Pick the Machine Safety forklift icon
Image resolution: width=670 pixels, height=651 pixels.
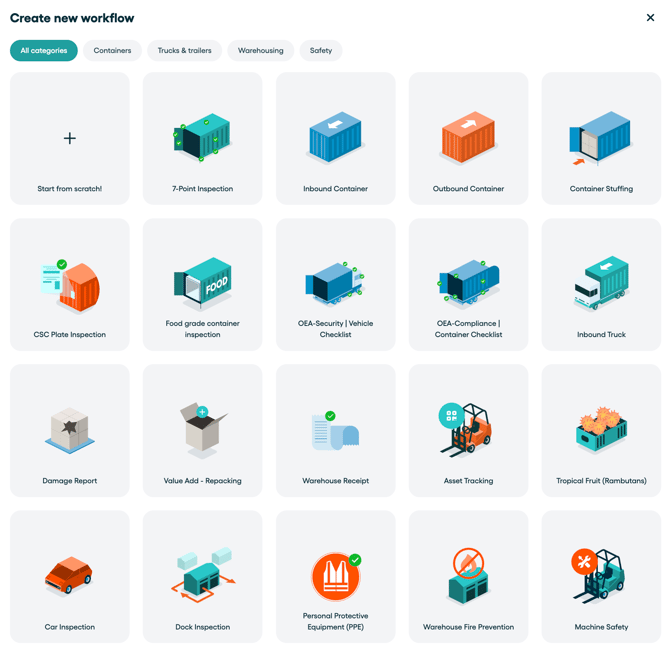(601, 576)
